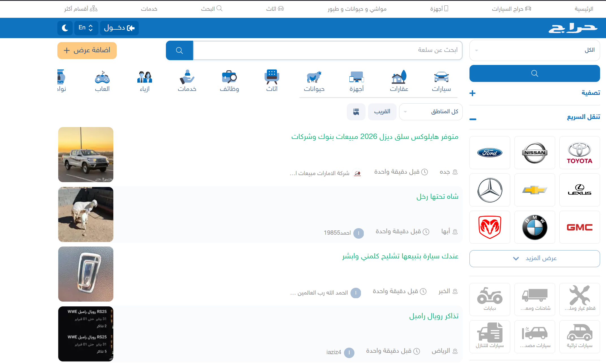
Task: Select the BMW brand logo
Action: pos(534,227)
